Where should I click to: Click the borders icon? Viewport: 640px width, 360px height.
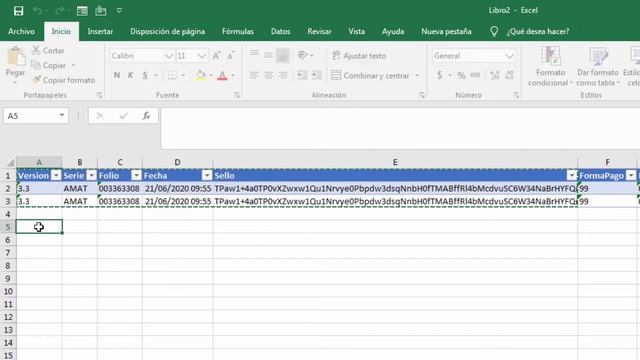[x=172, y=75]
